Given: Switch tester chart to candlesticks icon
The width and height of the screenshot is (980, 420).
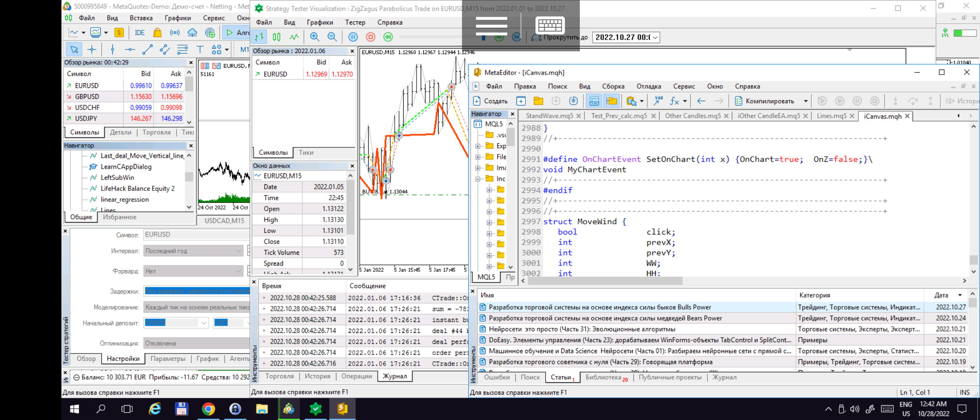Looking at the screenshot, I should tap(276, 37).
